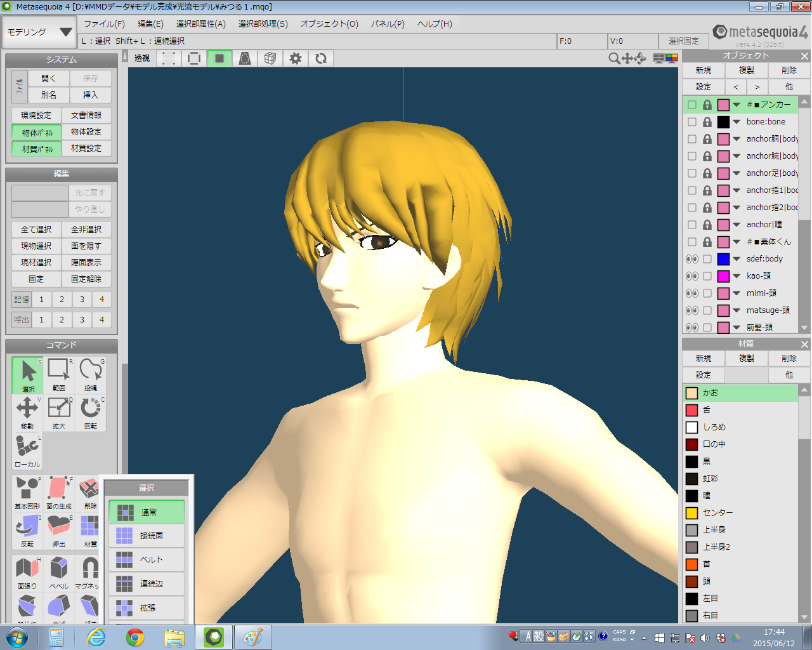Select the 押出 extrude tool
812x650 pixels.
[x=59, y=531]
